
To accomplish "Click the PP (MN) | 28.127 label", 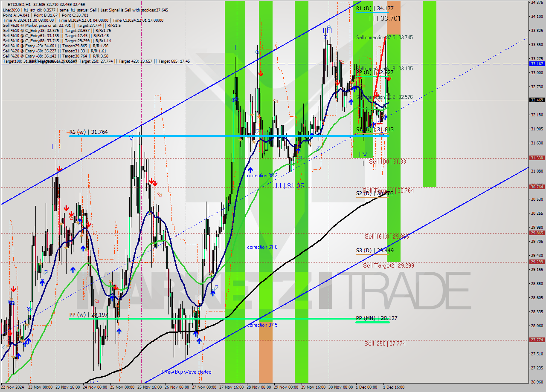I will [x=377, y=318].
